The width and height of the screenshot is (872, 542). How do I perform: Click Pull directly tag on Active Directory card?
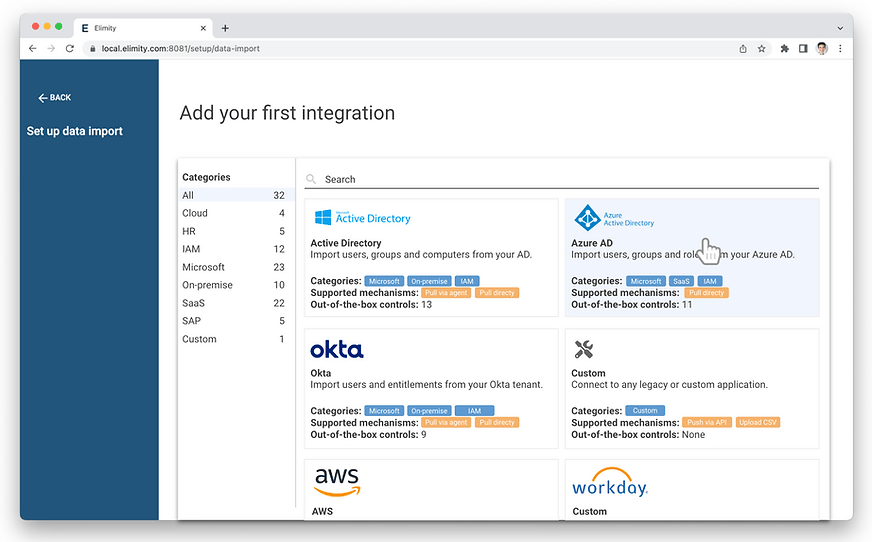(x=497, y=293)
